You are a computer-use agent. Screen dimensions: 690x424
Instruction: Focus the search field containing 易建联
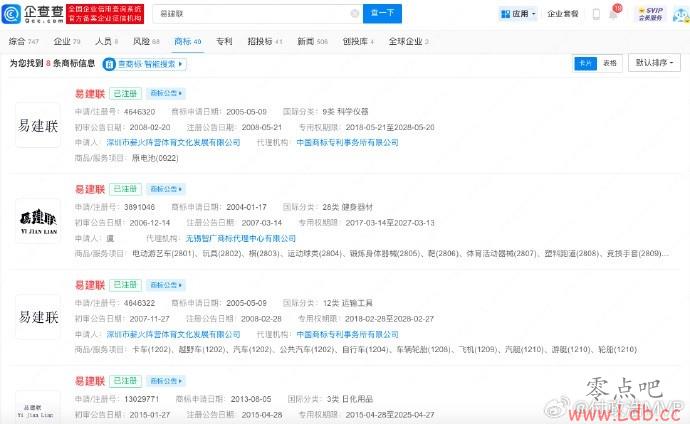tap(258, 14)
